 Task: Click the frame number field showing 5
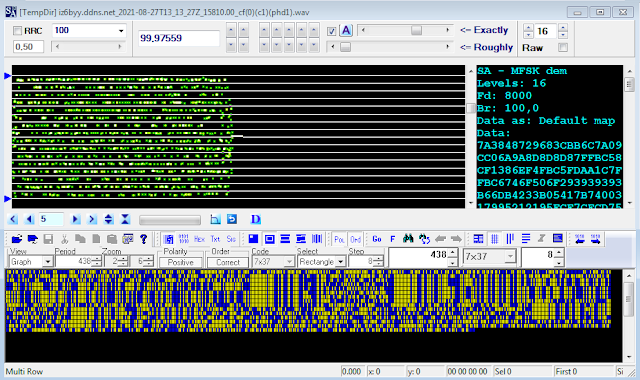(x=51, y=220)
